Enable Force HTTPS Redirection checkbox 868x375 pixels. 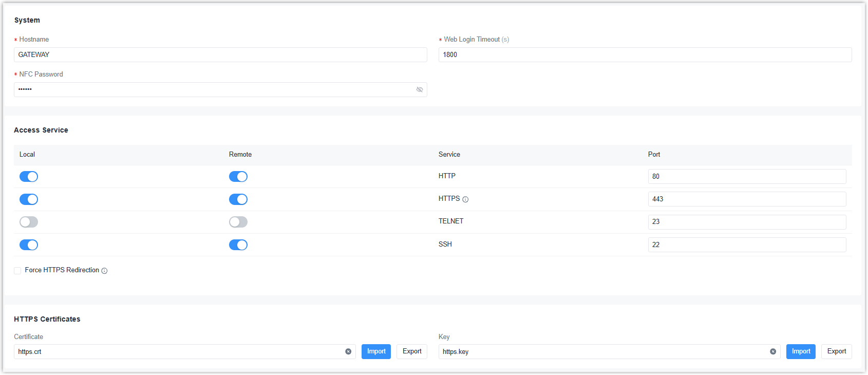[x=17, y=271]
